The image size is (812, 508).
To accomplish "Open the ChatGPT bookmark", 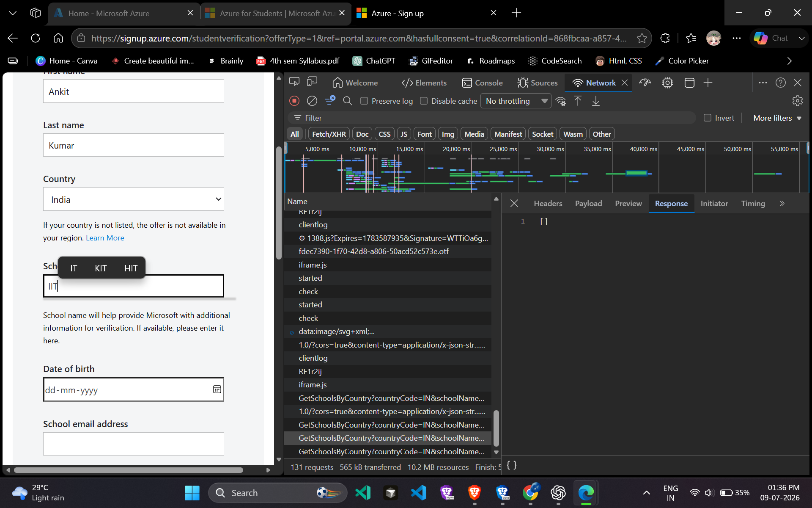I will [374, 61].
